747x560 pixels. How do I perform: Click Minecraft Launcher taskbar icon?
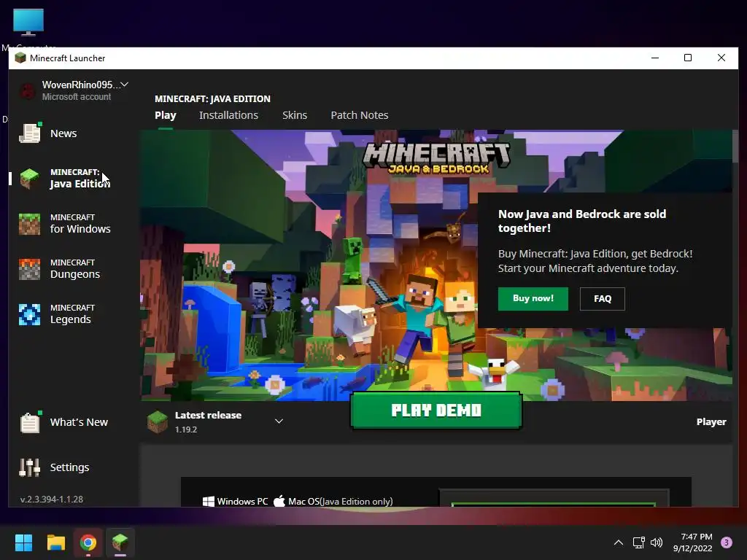coord(120,542)
